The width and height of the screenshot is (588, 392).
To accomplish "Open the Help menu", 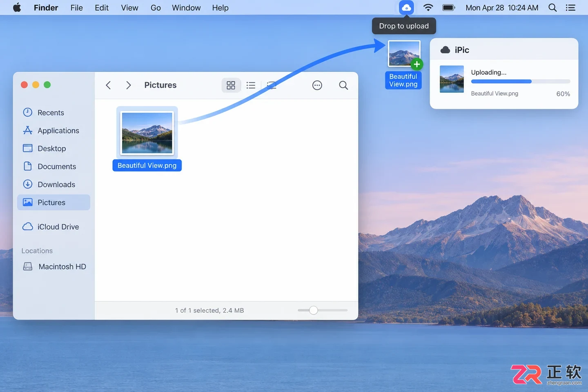I will tap(220, 7).
